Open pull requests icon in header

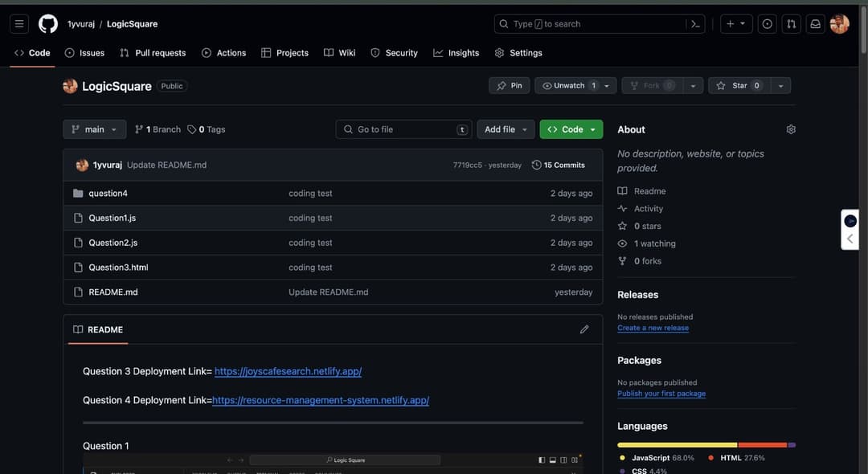click(791, 24)
